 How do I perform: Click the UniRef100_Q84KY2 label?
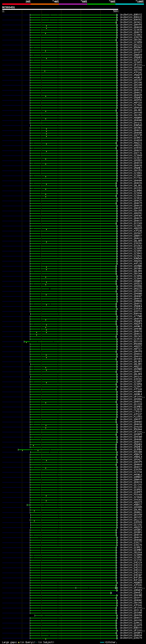(x=131, y=371)
